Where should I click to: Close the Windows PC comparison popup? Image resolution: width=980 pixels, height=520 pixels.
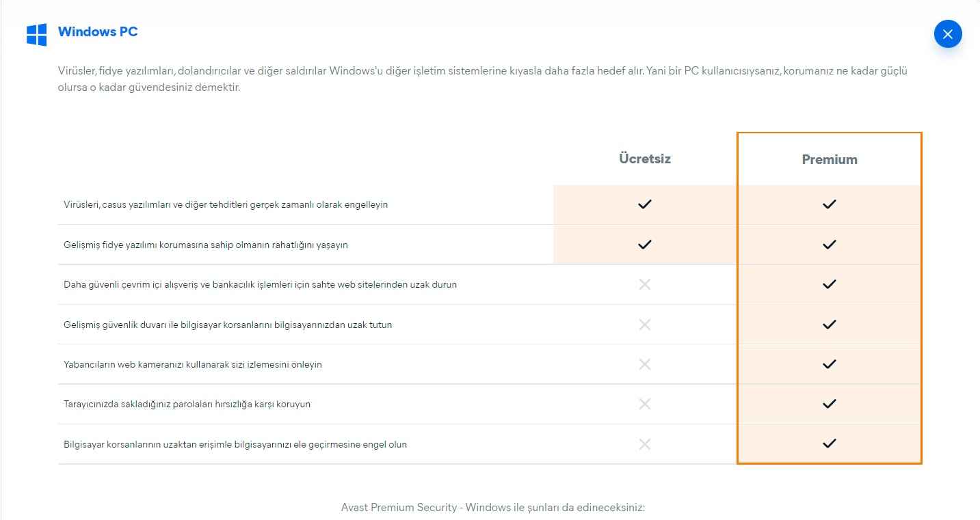pos(947,34)
